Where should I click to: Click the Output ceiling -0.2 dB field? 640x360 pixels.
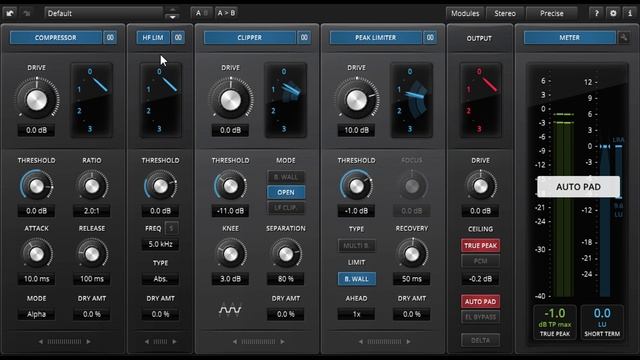point(480,279)
